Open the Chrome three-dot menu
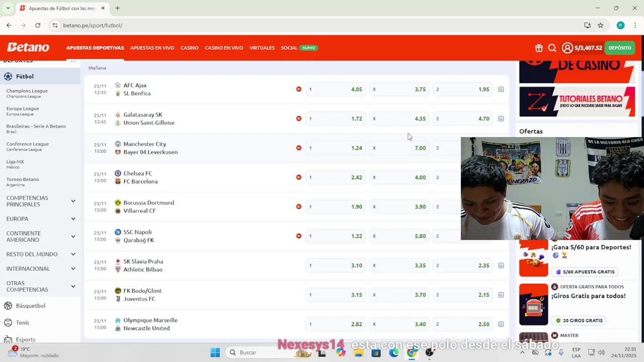 (x=634, y=25)
